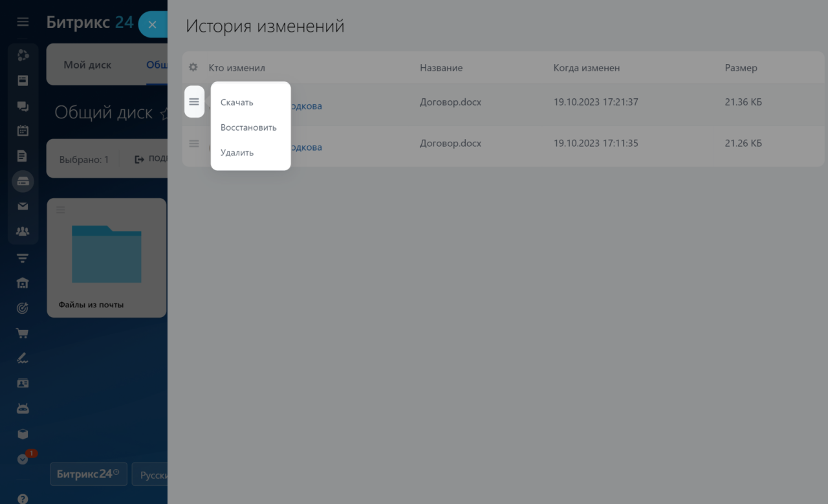Open the help question mark icon

[x=23, y=499]
